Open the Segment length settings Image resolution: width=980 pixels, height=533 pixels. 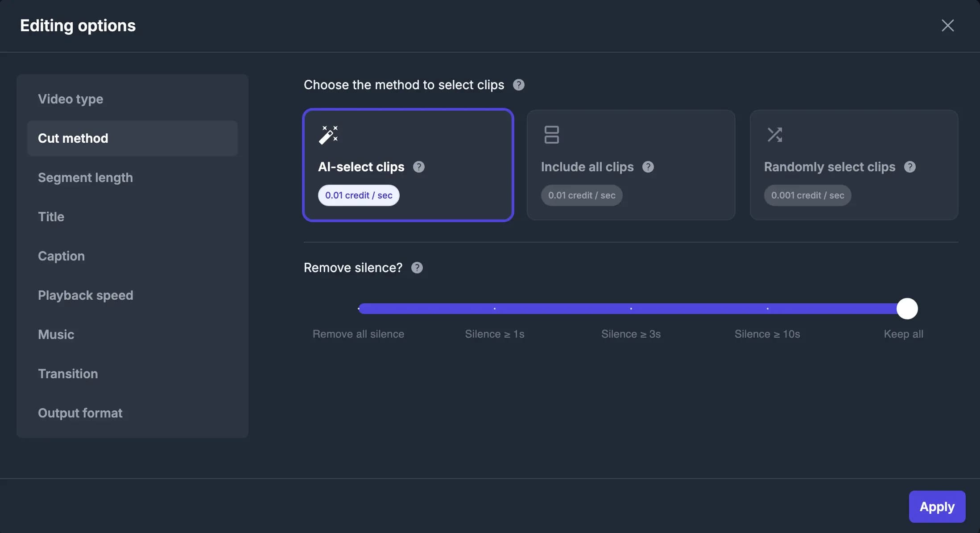click(85, 177)
